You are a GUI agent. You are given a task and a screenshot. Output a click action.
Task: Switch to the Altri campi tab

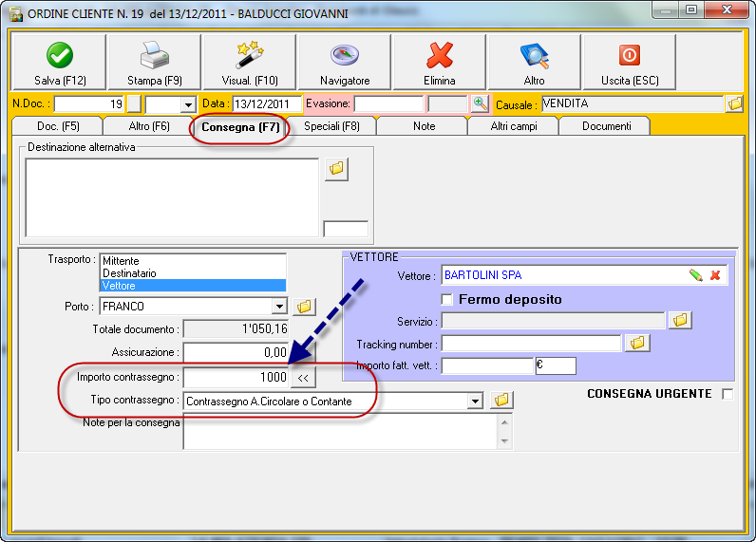[514, 126]
